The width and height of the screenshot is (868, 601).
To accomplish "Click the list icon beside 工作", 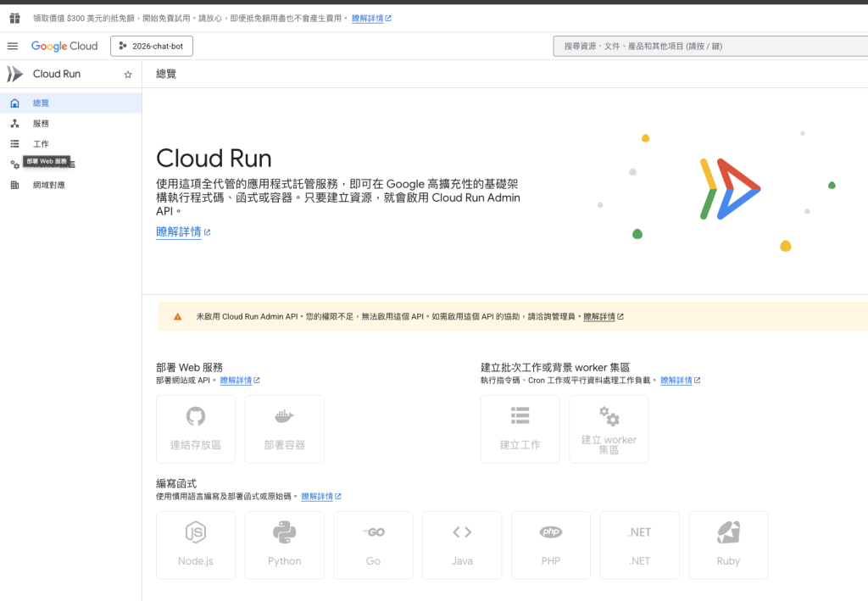I will point(15,144).
